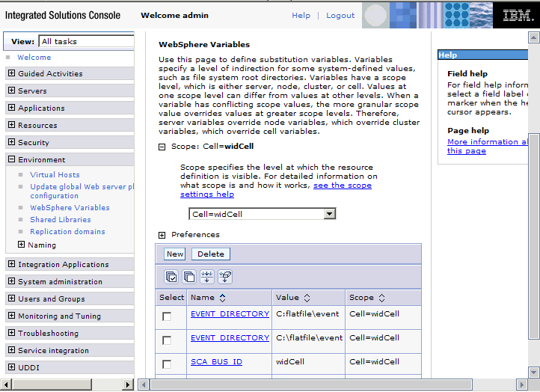
Task: Expand the Naming subtree
Action: 22,244
